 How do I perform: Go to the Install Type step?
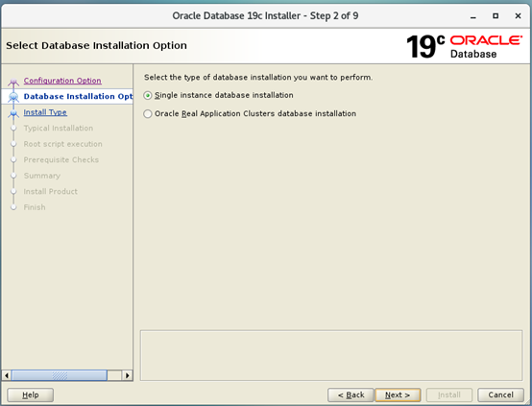(x=45, y=112)
